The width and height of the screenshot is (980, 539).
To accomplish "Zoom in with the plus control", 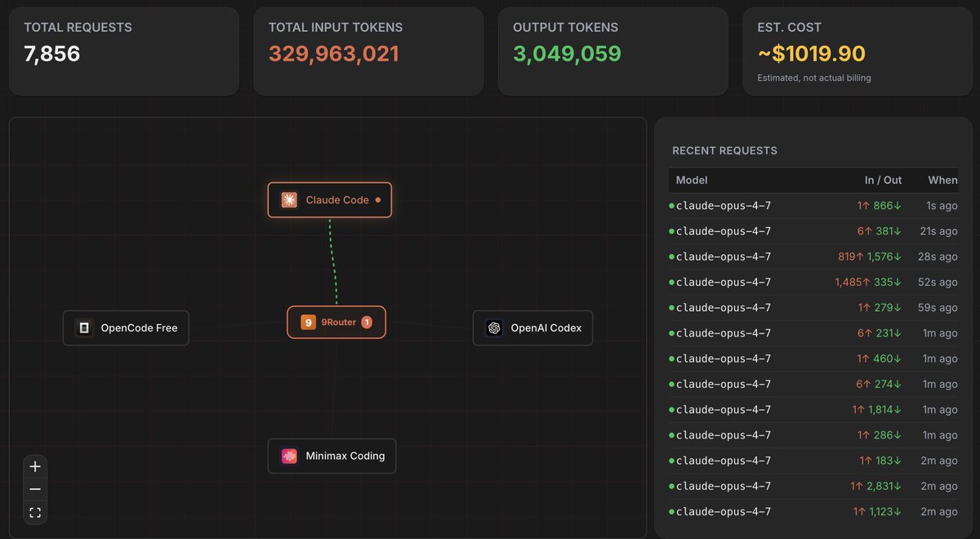I will coord(35,467).
